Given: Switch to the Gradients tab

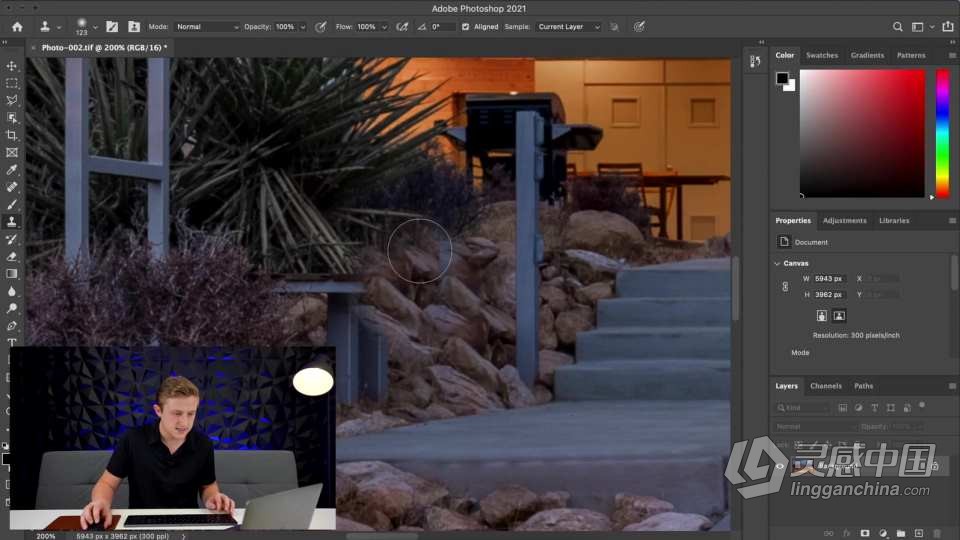Looking at the screenshot, I should click(867, 56).
